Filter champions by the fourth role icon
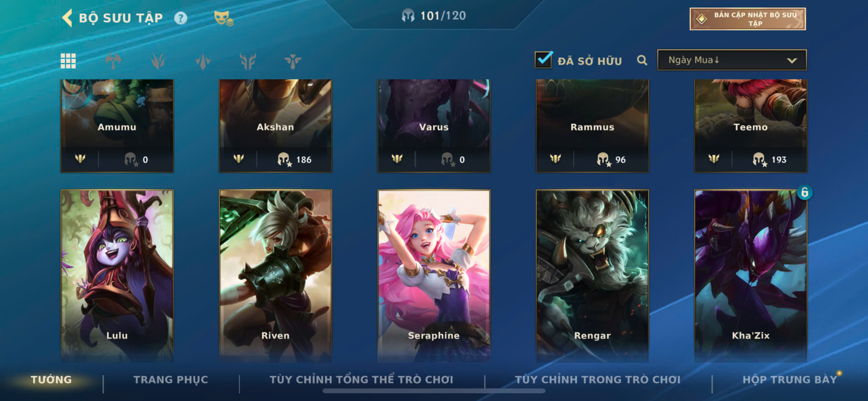Screen dimensions: 868x401 [248, 61]
